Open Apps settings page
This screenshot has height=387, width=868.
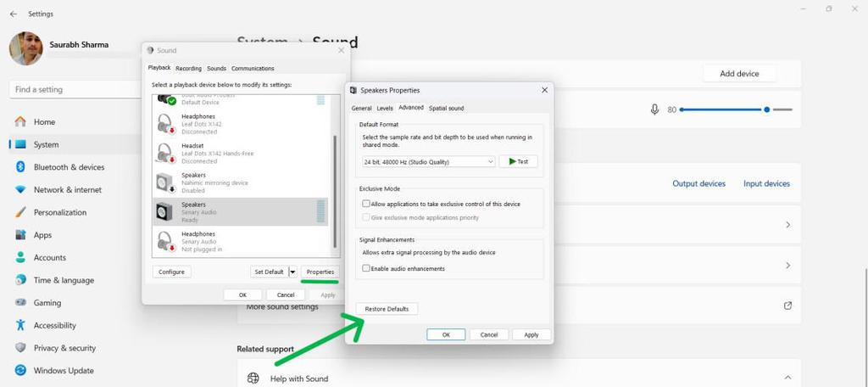pyautogui.click(x=42, y=235)
